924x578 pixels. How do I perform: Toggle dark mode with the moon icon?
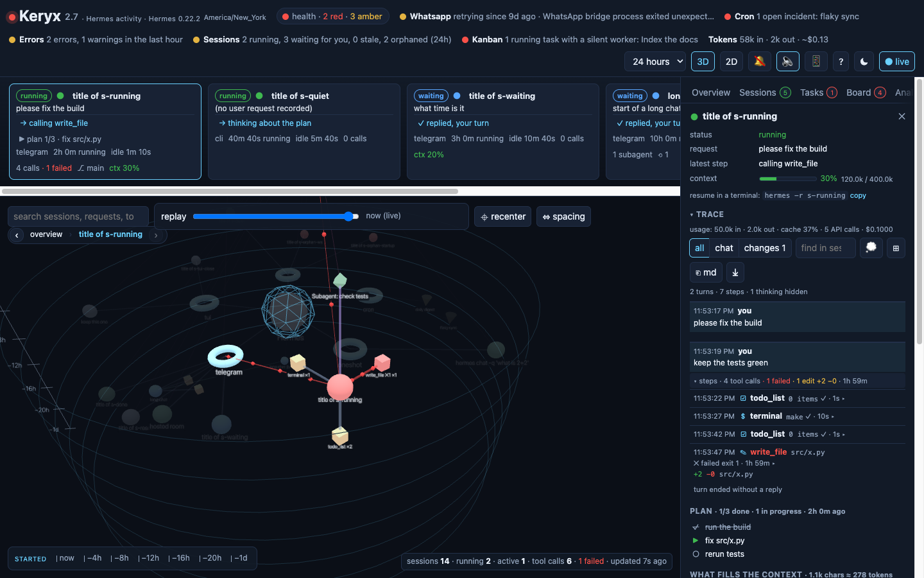pyautogui.click(x=864, y=62)
